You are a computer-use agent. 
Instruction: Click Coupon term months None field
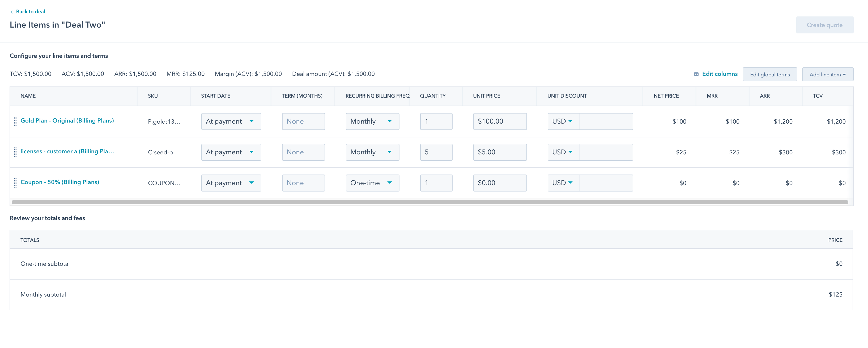(x=303, y=183)
